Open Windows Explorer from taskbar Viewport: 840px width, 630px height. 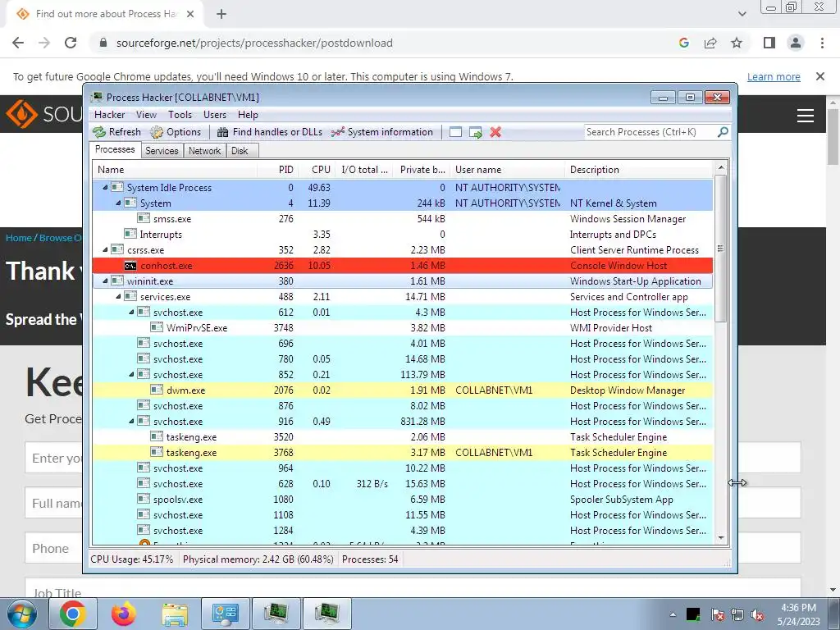click(x=175, y=614)
